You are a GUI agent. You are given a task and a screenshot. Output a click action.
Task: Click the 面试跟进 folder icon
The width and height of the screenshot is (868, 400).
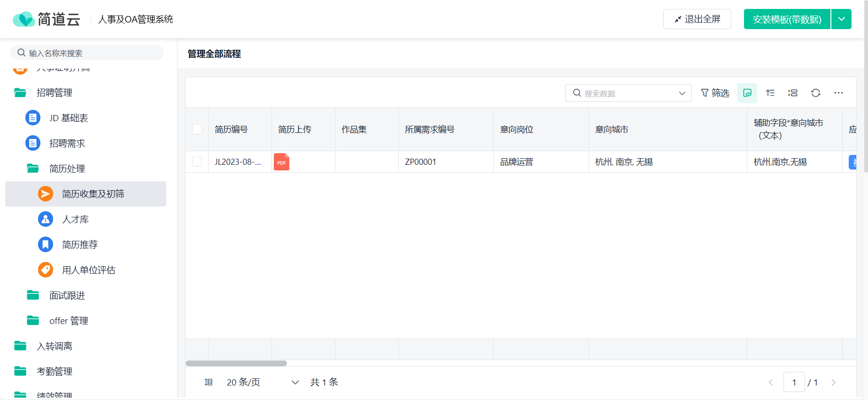[33, 295]
